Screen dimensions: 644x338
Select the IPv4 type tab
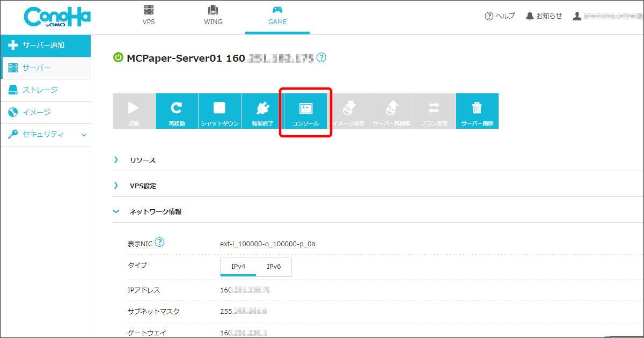pyautogui.click(x=238, y=267)
